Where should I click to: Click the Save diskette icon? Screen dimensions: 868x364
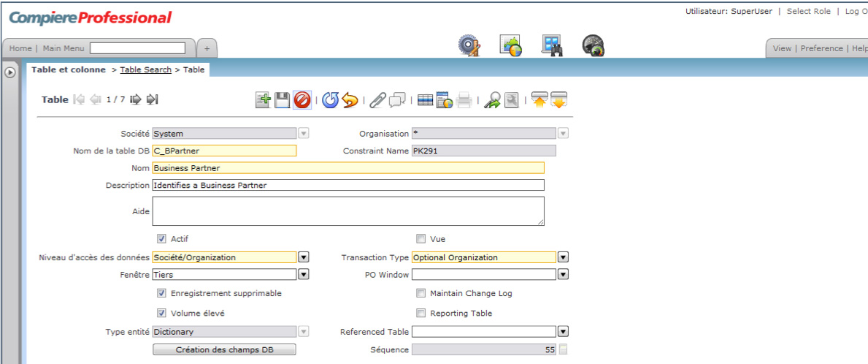point(283,100)
